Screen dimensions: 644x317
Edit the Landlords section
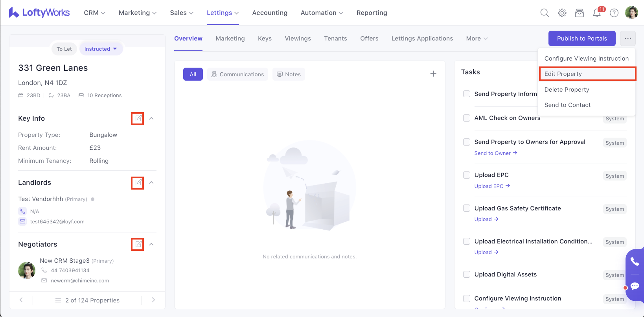coord(138,182)
